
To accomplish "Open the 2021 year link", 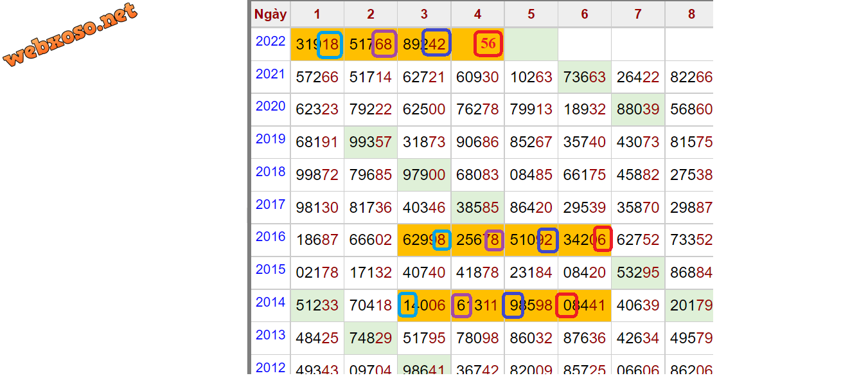I will click(270, 75).
